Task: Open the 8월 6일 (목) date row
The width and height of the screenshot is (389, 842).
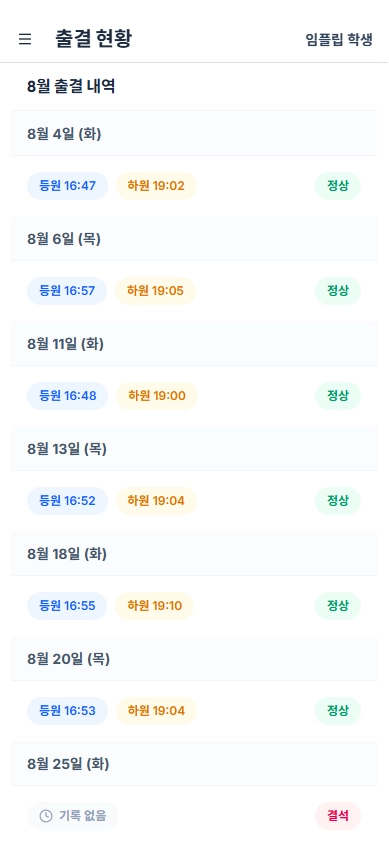Action: pyautogui.click(x=194, y=239)
